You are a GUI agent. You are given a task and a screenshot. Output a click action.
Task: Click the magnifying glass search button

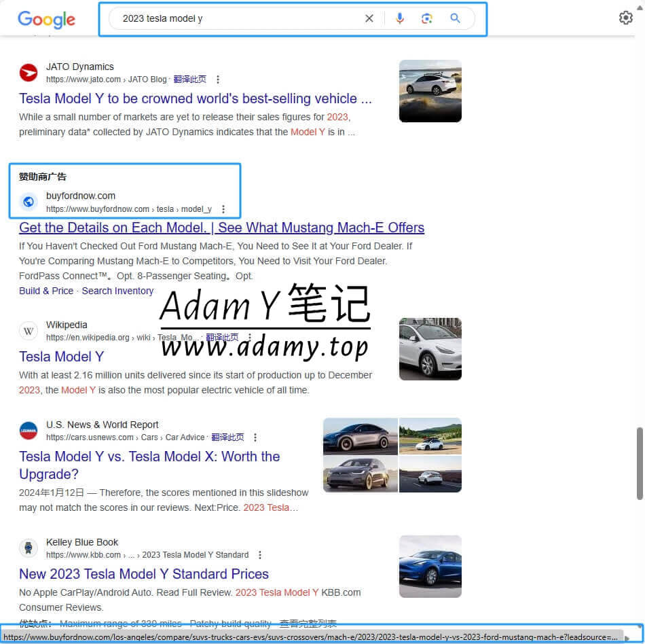pos(455,18)
